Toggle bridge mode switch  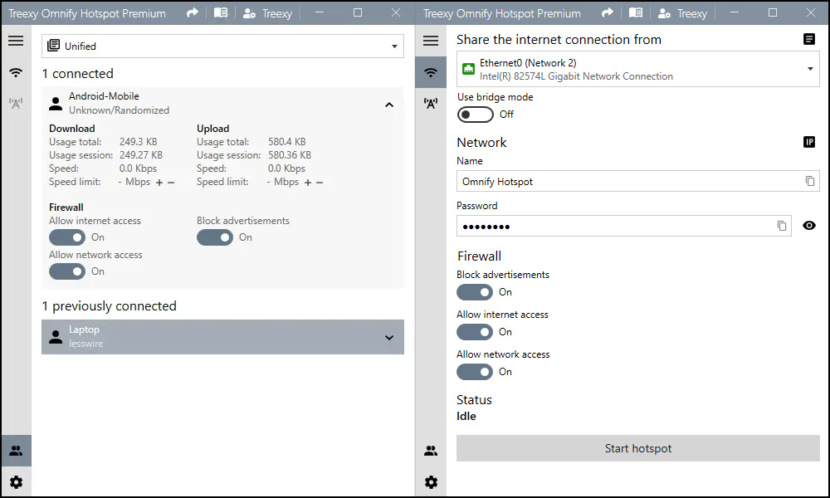tap(475, 114)
